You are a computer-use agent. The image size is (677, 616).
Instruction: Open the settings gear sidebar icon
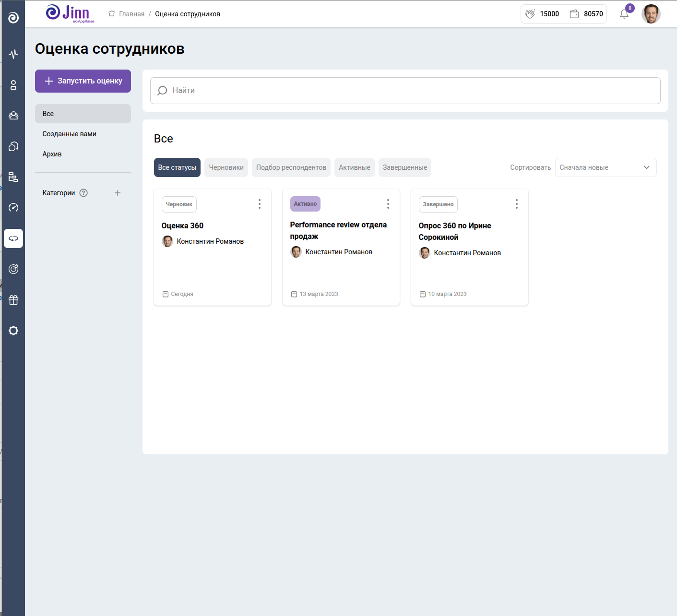pos(13,331)
